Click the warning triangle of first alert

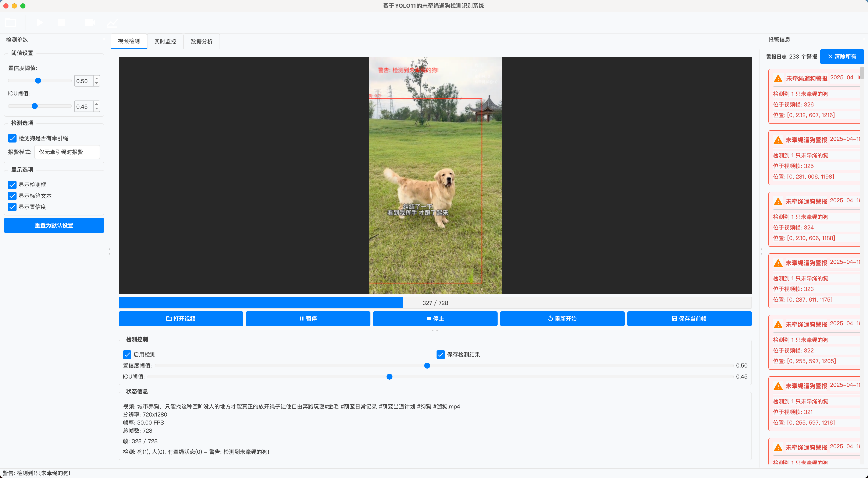pos(778,78)
